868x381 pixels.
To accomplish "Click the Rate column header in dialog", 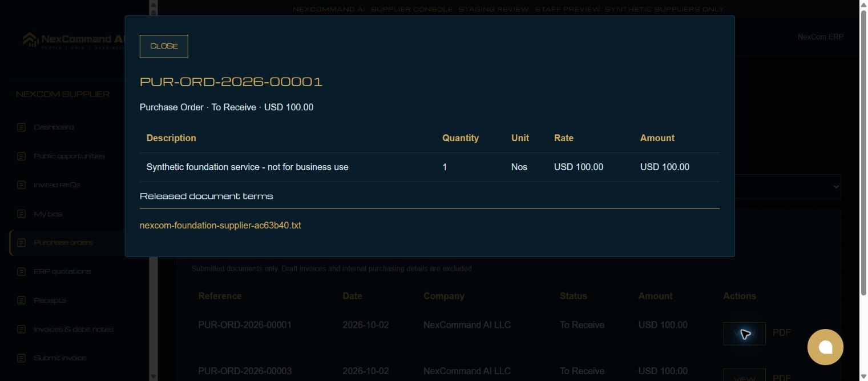I will tap(564, 138).
